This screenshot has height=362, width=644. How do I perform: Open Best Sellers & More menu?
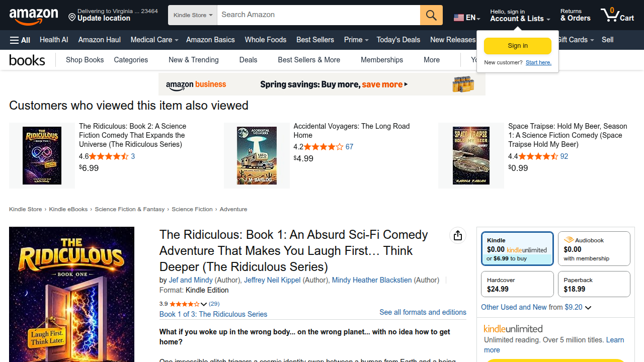pos(309,60)
